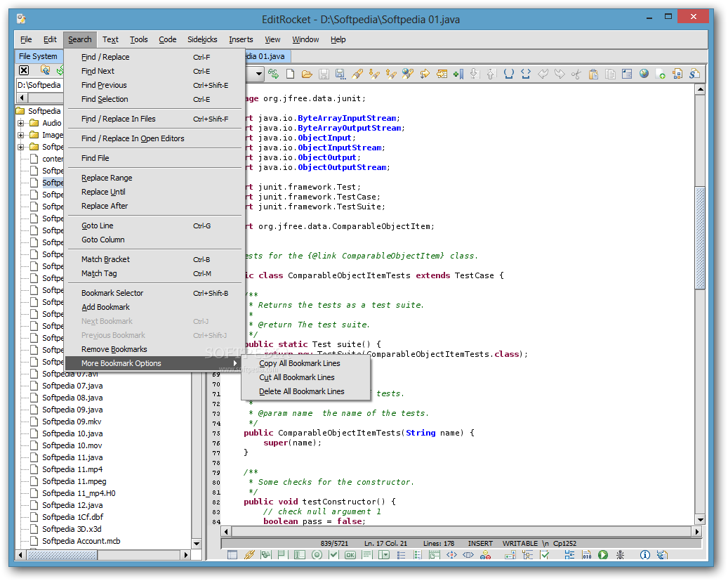Choose Match Bracket menu entry
728x581 pixels.
154,259
